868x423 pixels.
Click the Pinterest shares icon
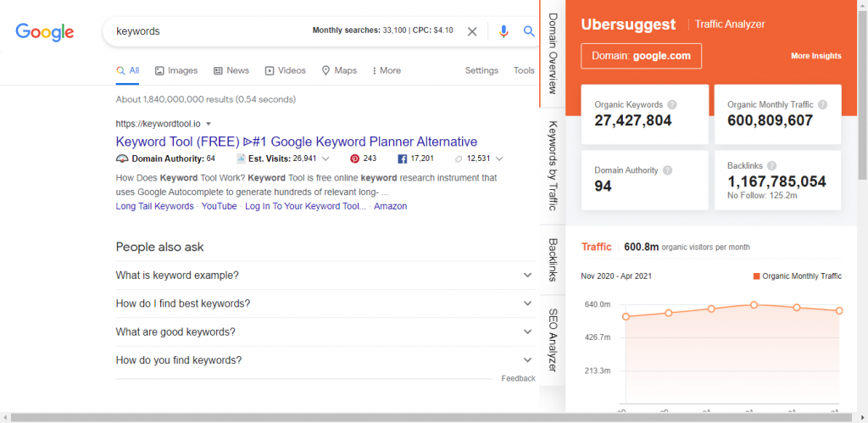coord(355,159)
